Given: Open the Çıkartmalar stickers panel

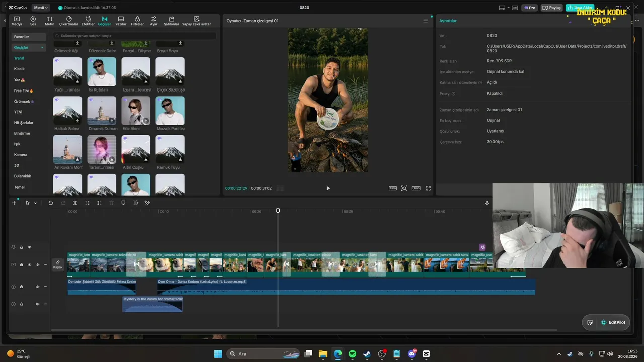Looking at the screenshot, I should [69, 21].
